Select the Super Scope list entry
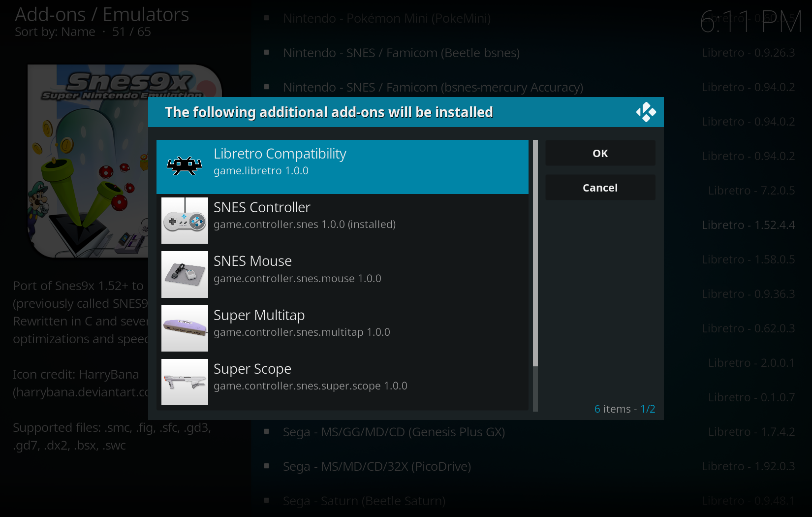 (343, 382)
